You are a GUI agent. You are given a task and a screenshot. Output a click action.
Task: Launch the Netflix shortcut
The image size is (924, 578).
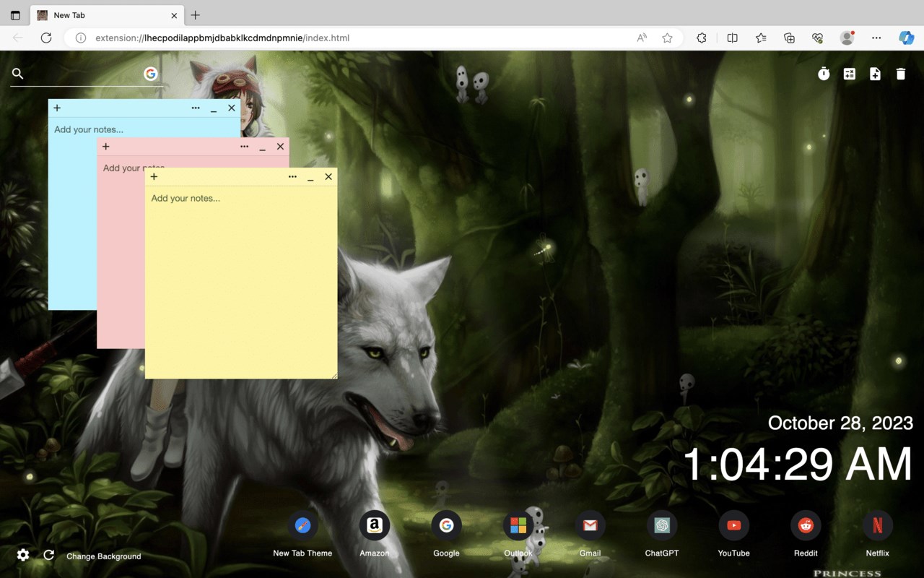[x=878, y=535]
